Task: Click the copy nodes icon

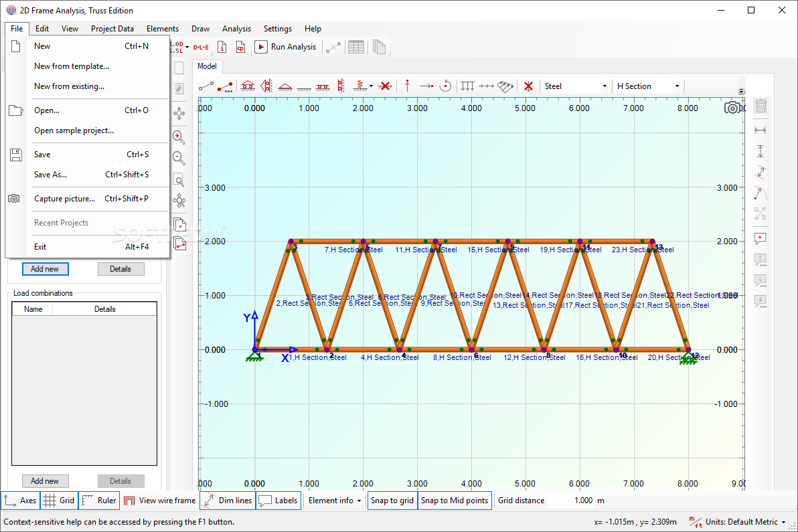Action: coord(179,224)
